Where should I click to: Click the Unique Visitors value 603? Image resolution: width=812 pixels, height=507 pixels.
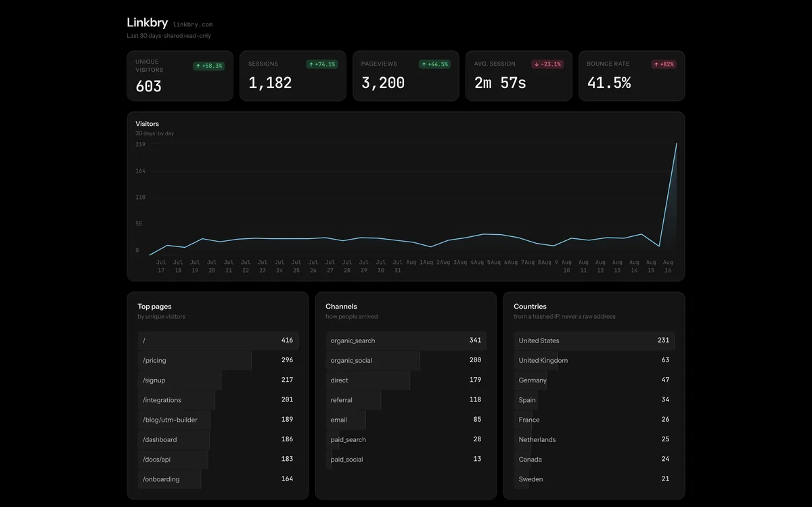(x=148, y=87)
